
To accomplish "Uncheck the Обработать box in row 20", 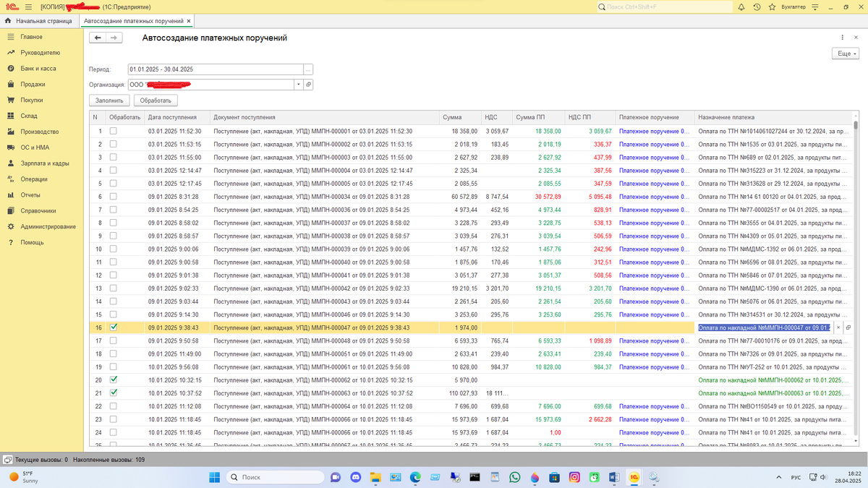I will tap(113, 380).
